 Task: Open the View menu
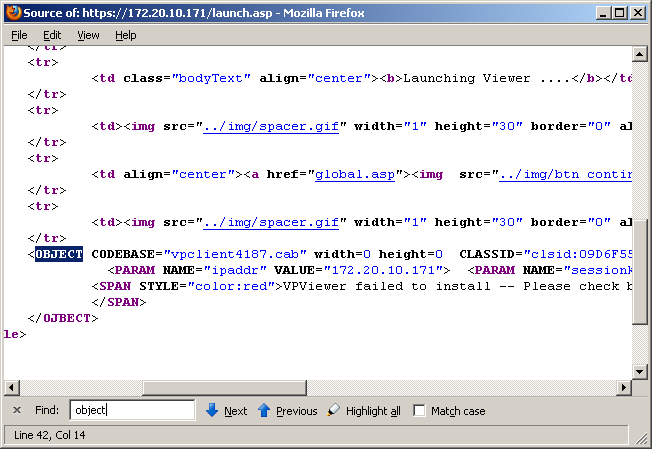coord(88,35)
